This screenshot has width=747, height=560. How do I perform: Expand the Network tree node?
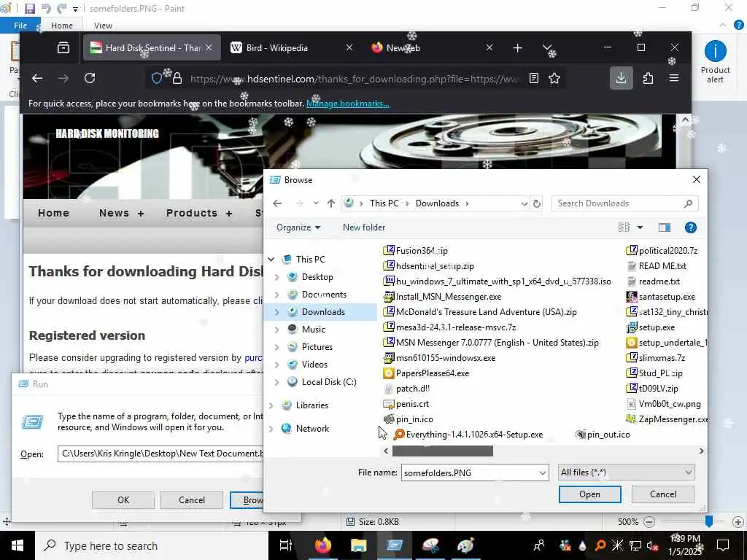coord(271,429)
